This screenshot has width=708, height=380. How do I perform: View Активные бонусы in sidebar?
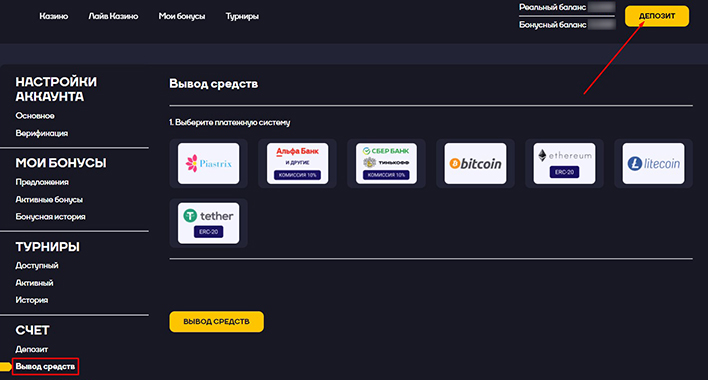click(49, 199)
